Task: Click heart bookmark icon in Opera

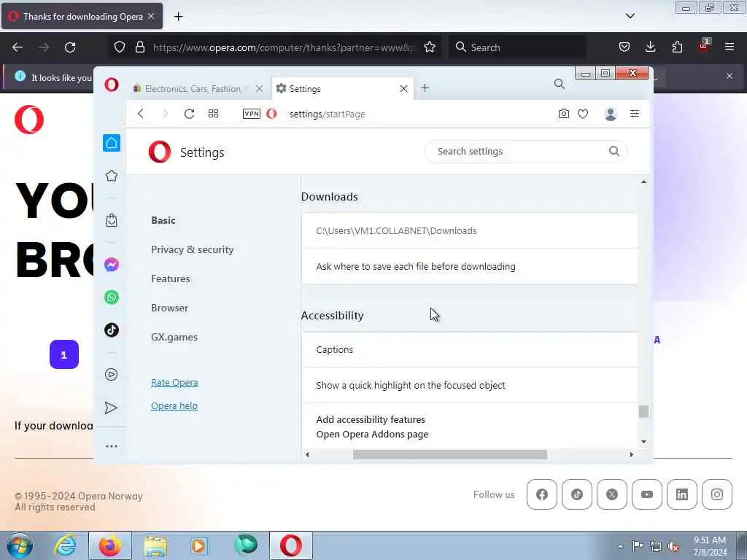Action: click(583, 114)
